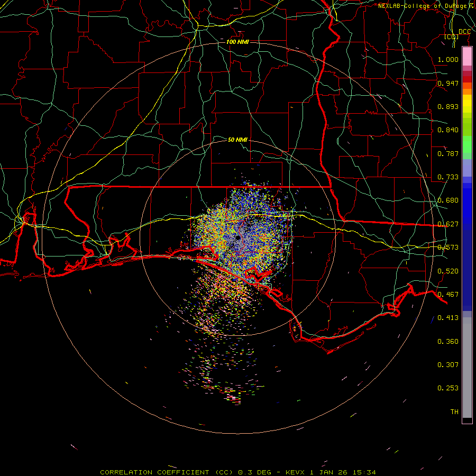Pick the red color band near 0.947
Viewport: 476px width, 476px height.
point(467,79)
